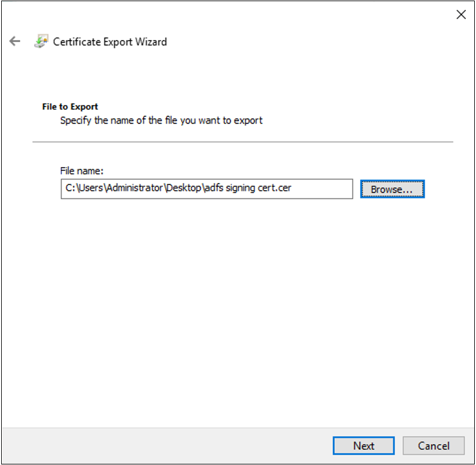Focus the File name text box
Viewport: 476px width, 465px height.
coord(207,189)
